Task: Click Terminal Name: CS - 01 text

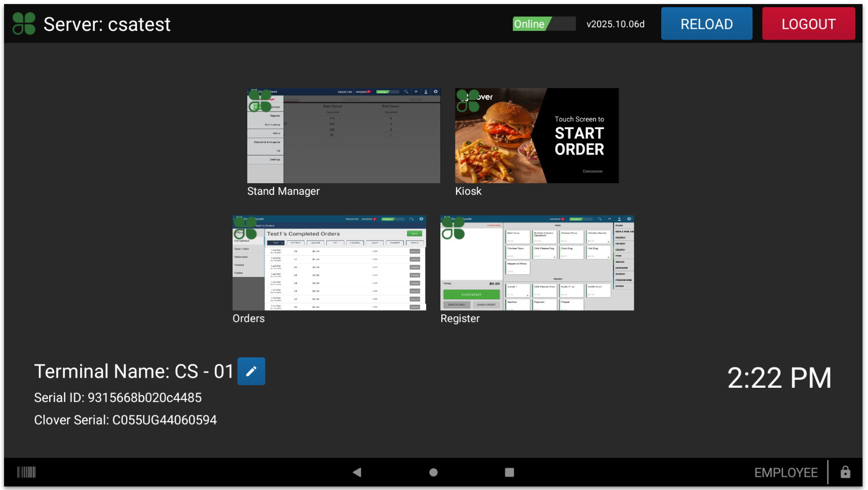Action: (133, 372)
